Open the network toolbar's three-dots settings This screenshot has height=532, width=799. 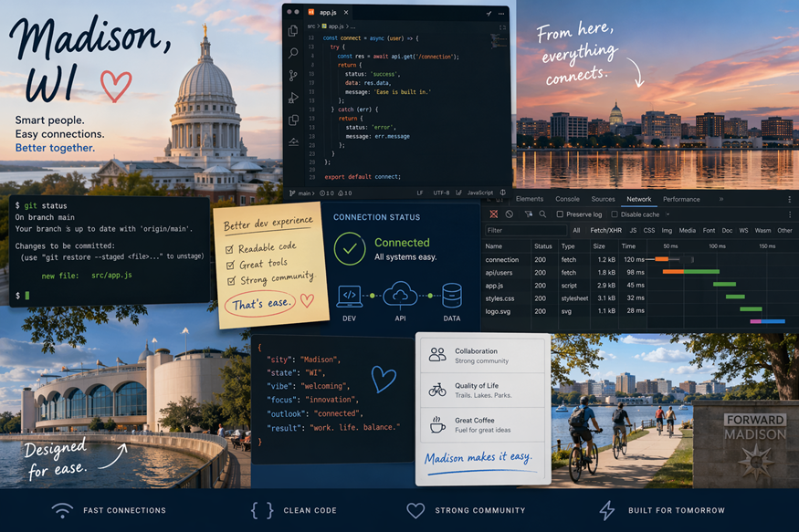789,214
